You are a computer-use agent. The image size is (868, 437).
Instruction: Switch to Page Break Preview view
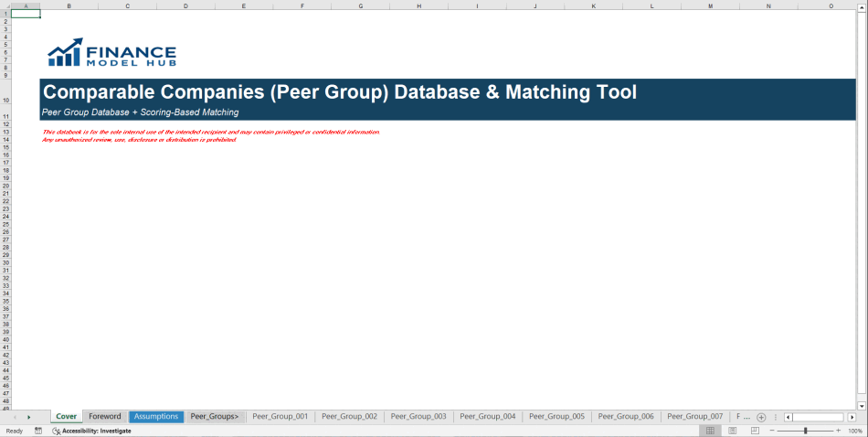(x=755, y=431)
